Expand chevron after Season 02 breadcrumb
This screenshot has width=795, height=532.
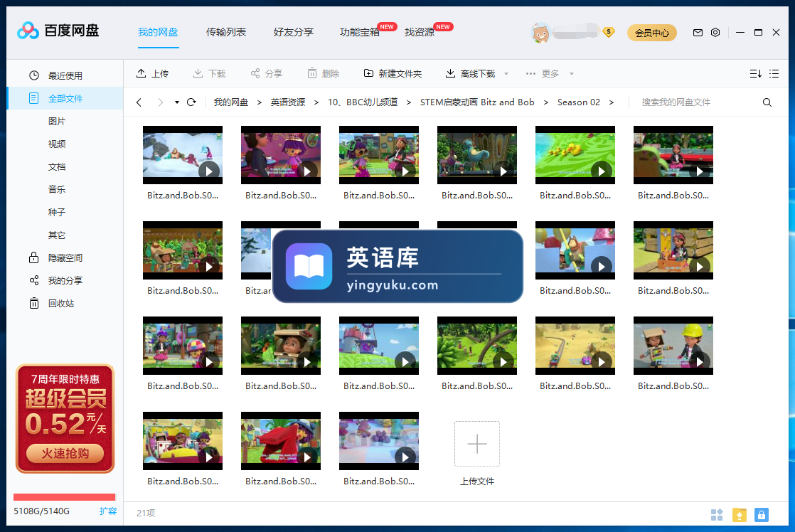click(612, 102)
